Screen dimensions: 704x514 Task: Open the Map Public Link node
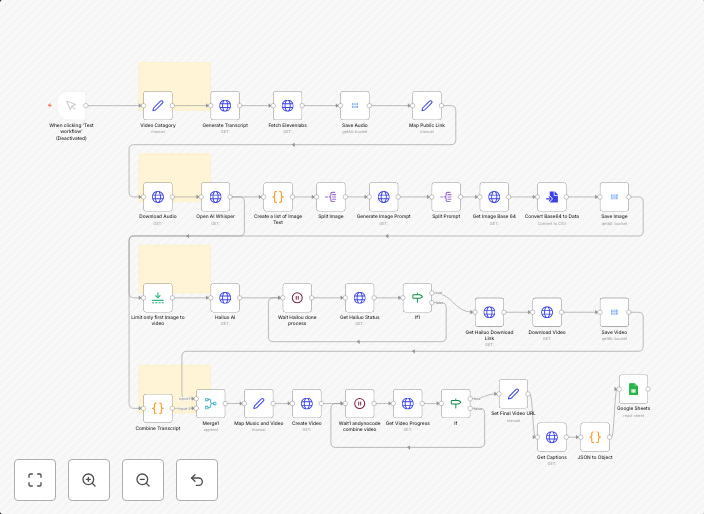[x=427, y=105]
